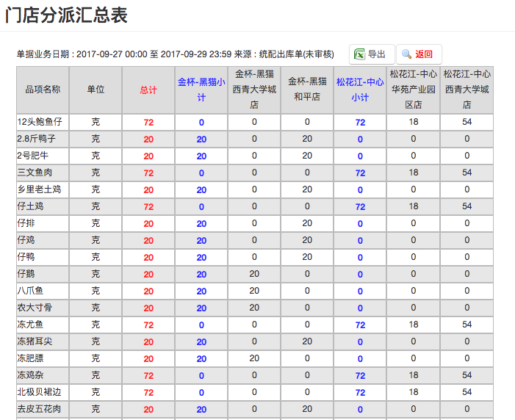Select the 12头鲍鱼仔 item name
Viewport: 515px width, 420px height.
40,122
